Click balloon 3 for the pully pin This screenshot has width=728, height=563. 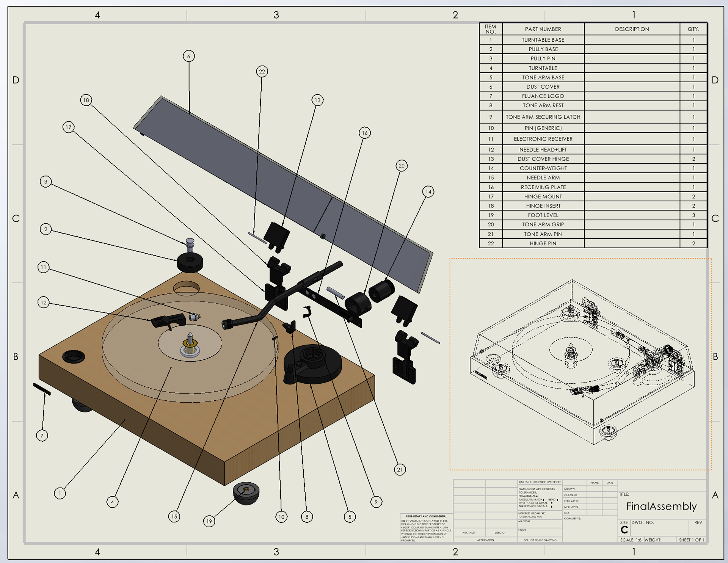[46, 182]
